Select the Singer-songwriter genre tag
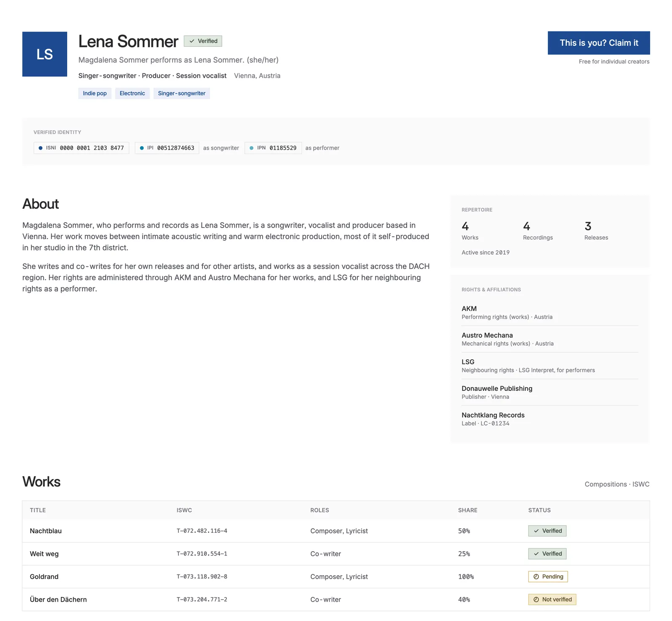The image size is (672, 621). (x=181, y=93)
